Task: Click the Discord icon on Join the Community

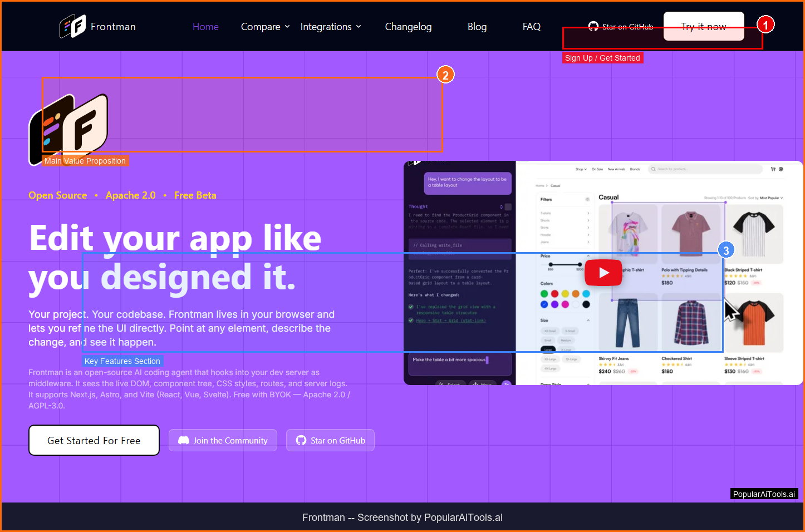Action: click(x=184, y=440)
